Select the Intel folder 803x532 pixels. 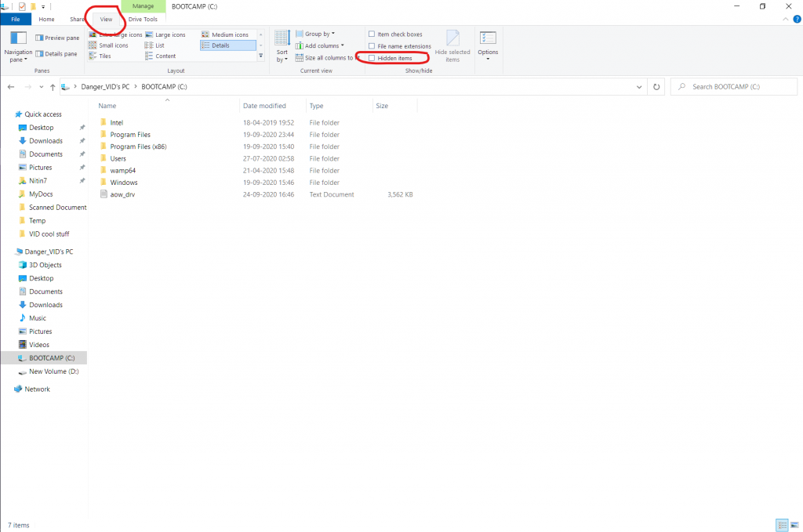click(116, 123)
